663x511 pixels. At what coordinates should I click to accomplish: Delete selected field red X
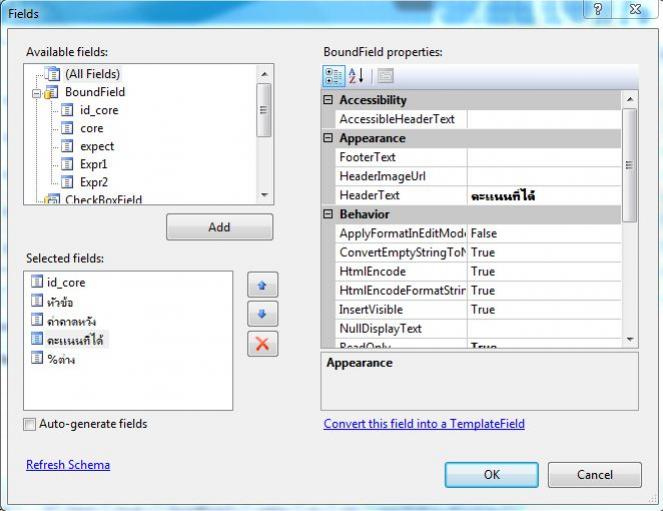pos(262,344)
